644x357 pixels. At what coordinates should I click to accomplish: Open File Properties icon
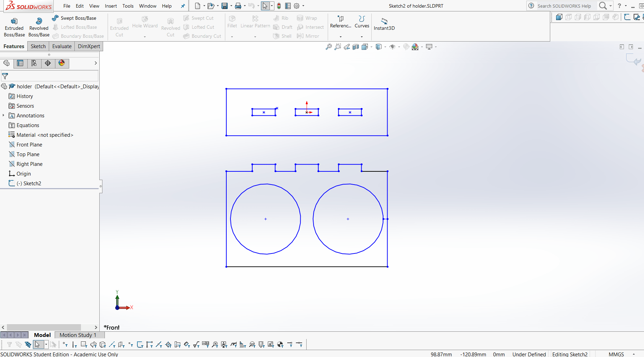point(288,6)
